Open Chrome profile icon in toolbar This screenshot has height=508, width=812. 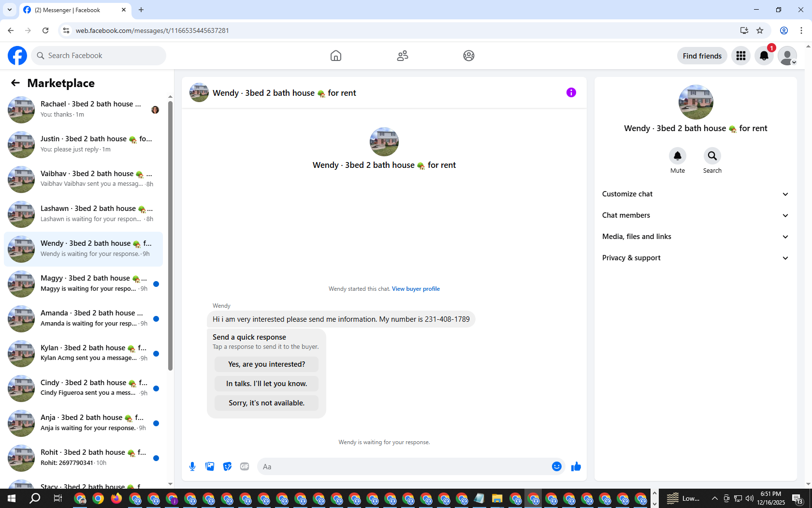pyautogui.click(x=784, y=30)
